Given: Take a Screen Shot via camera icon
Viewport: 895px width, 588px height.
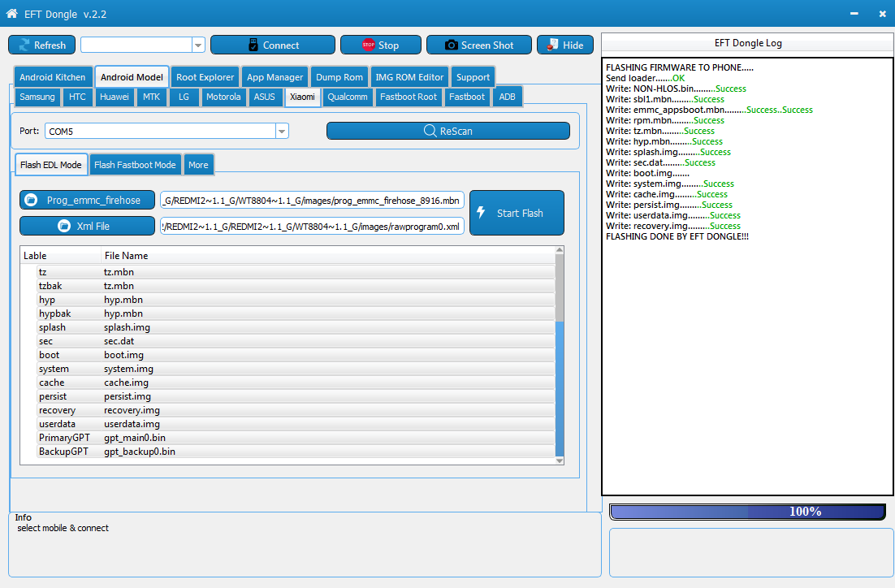Looking at the screenshot, I should pyautogui.click(x=451, y=45).
